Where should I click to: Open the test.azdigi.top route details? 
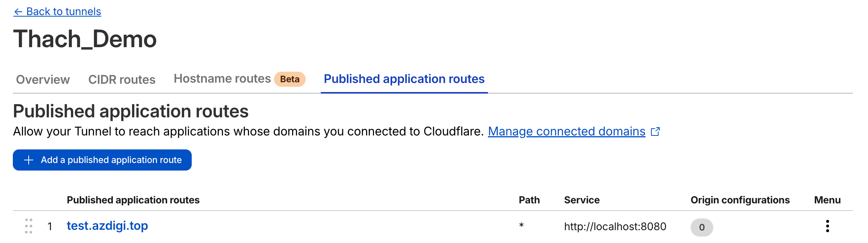pyautogui.click(x=108, y=226)
